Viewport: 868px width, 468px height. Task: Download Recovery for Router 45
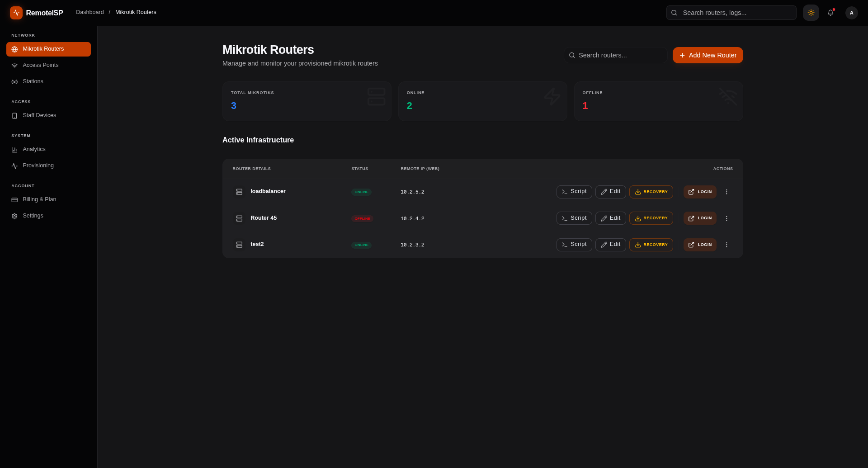(x=651, y=218)
